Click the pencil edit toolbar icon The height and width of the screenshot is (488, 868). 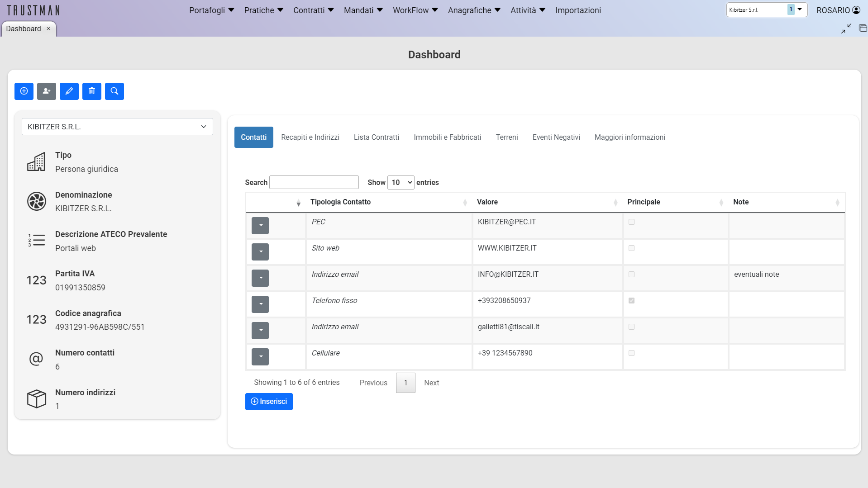click(69, 91)
